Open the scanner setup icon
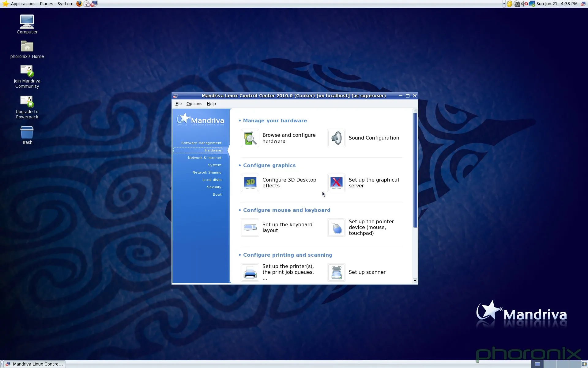 336,272
